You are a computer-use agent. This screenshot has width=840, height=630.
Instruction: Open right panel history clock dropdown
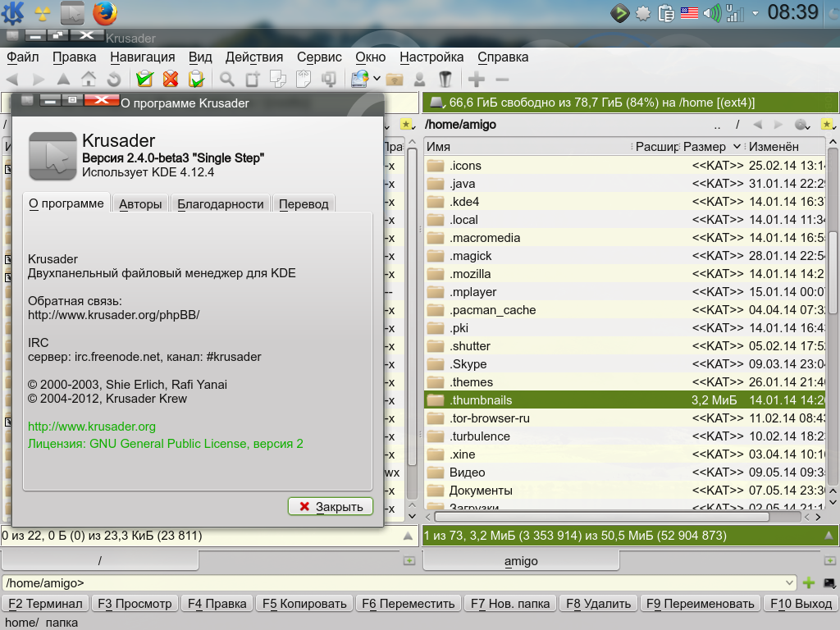tap(802, 125)
